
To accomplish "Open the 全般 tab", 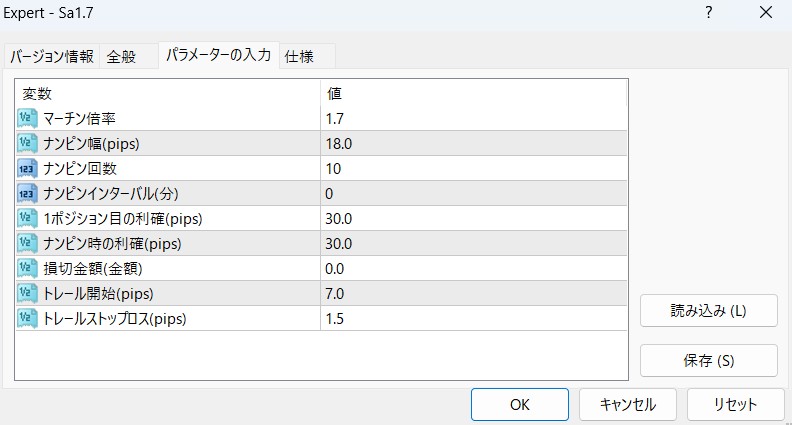I will (128, 56).
